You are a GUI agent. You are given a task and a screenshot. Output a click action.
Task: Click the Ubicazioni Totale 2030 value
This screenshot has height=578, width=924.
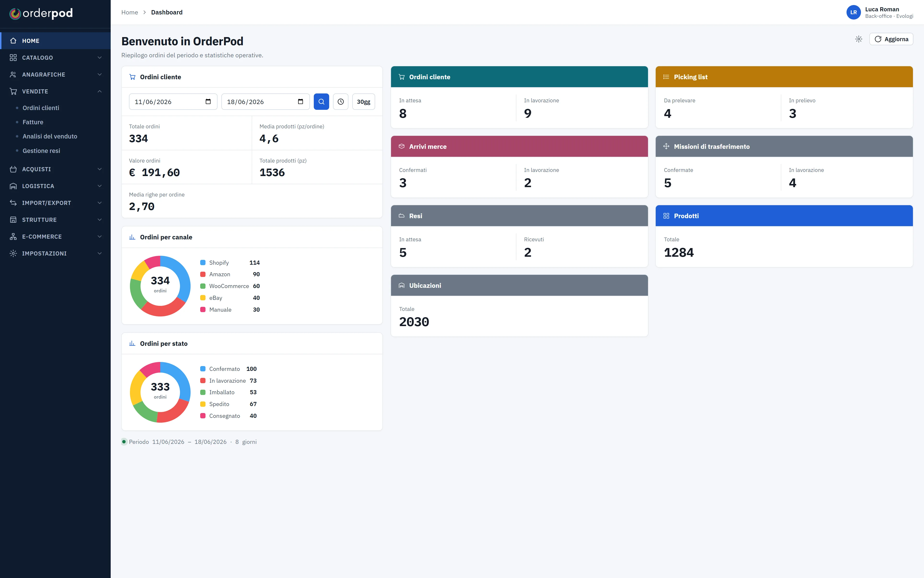414,322
